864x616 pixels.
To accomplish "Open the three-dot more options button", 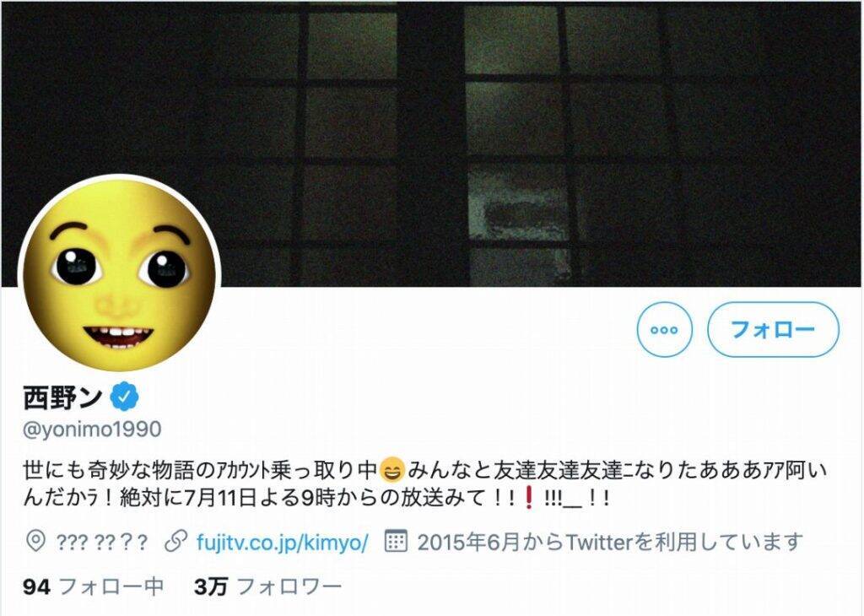I will click(x=664, y=329).
